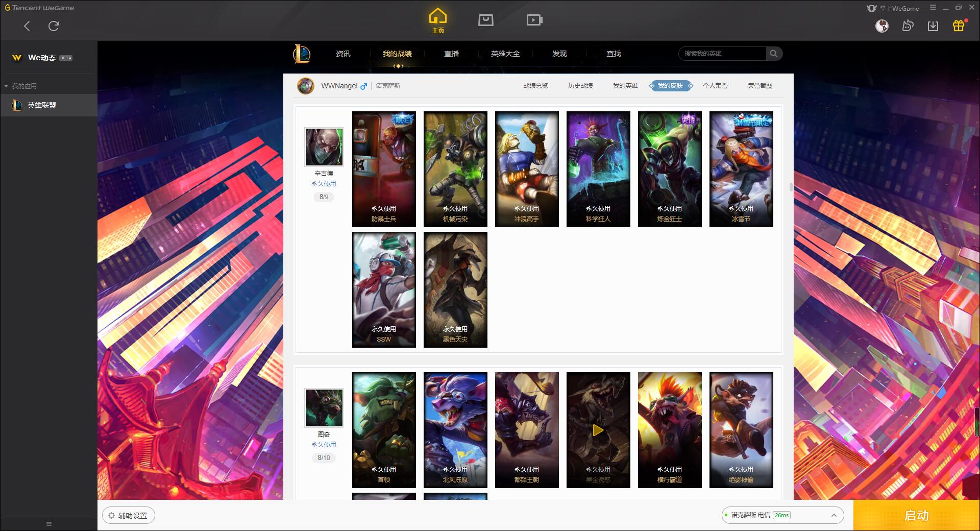Click the 启动 launch button
Image resolution: width=980 pixels, height=531 pixels.
click(x=916, y=516)
